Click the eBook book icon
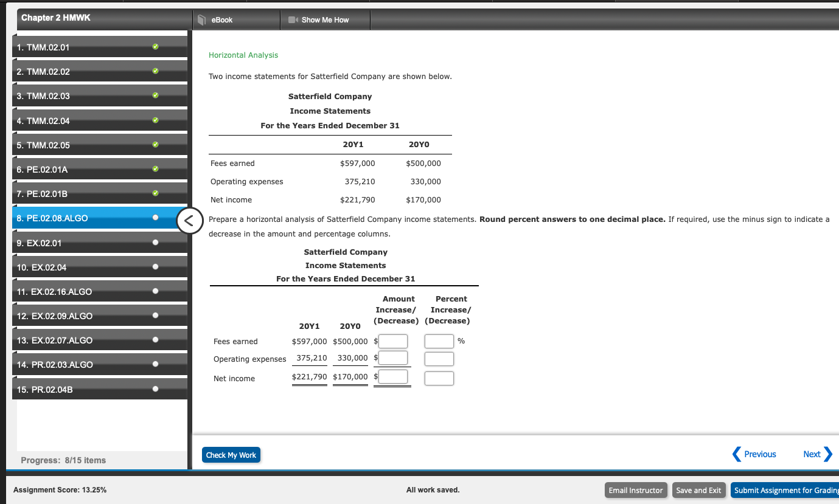The width and height of the screenshot is (839, 504). (x=203, y=20)
